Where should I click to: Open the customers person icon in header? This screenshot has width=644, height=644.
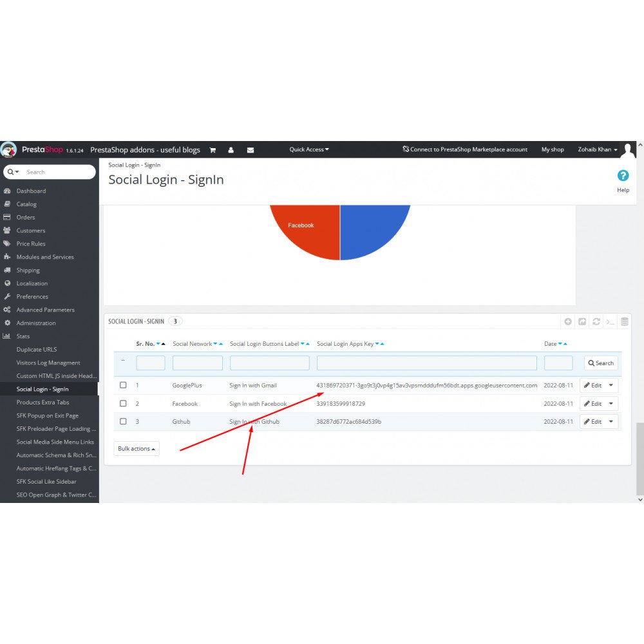pos(231,150)
